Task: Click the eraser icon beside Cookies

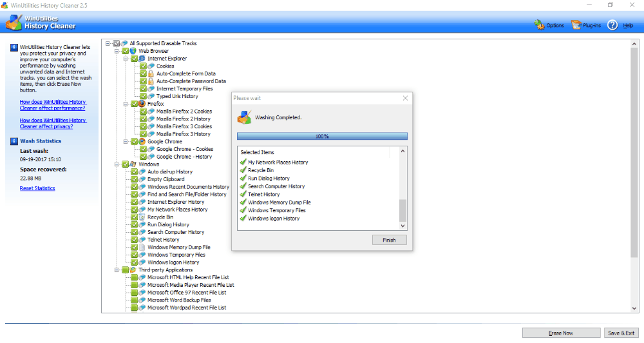Action: (x=151, y=66)
